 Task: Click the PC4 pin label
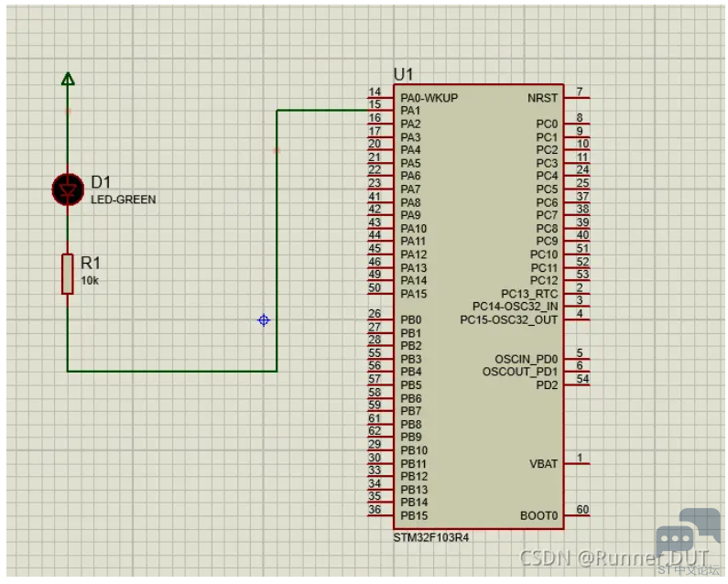547,176
